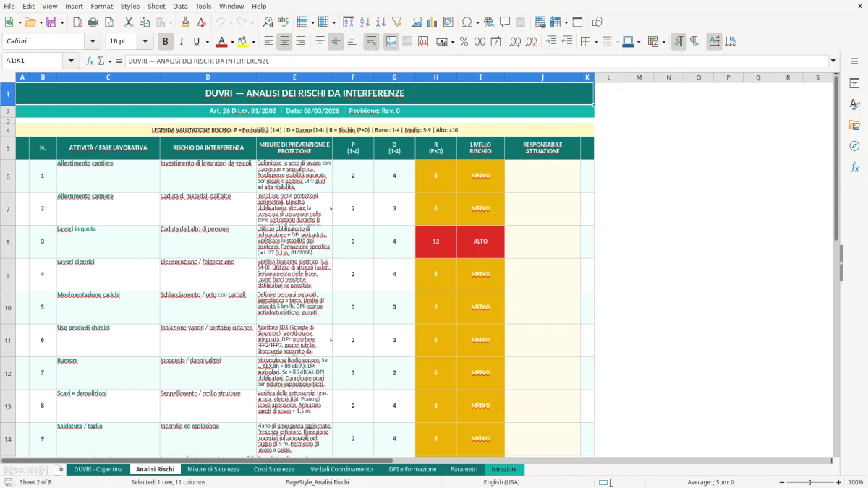Image resolution: width=868 pixels, height=488 pixels.
Task: Click the Save document icon
Action: click(51, 22)
